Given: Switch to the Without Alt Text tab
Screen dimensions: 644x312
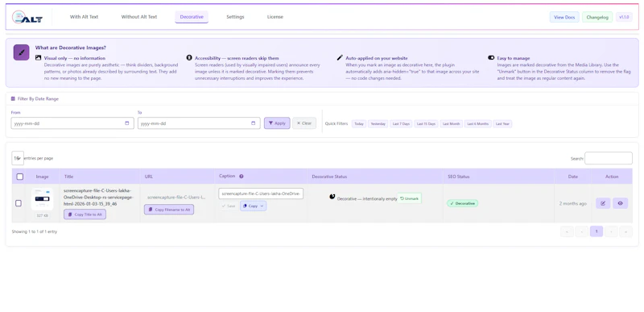Looking at the screenshot, I should [x=139, y=17].
